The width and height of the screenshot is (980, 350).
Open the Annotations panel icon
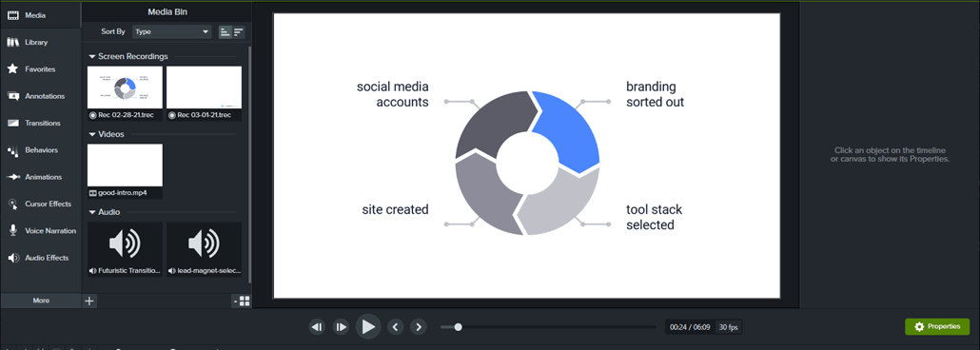tap(12, 96)
